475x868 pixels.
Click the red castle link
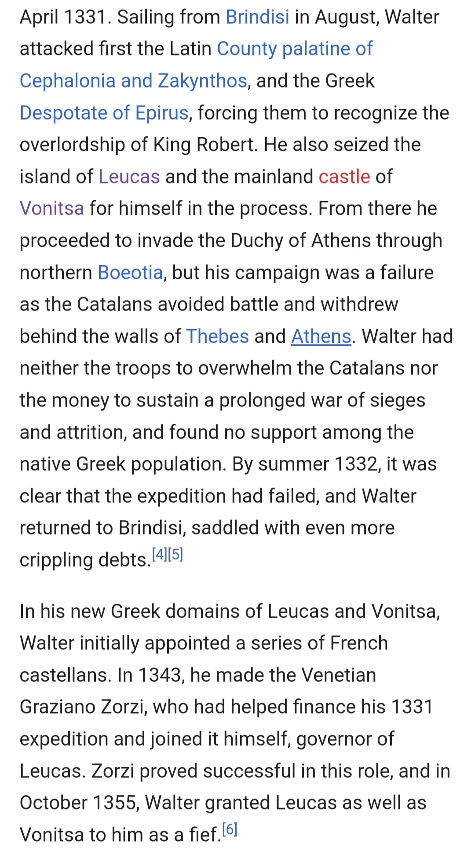tap(344, 177)
